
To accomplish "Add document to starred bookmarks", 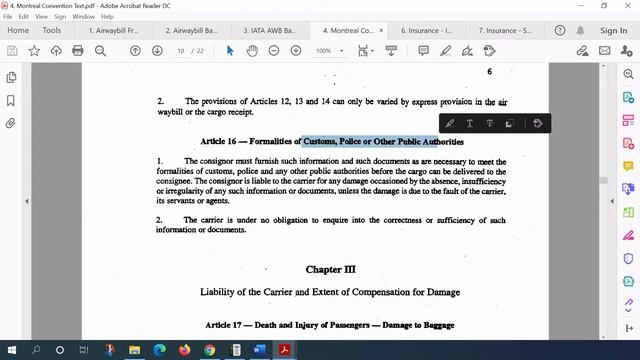I will click(34, 51).
